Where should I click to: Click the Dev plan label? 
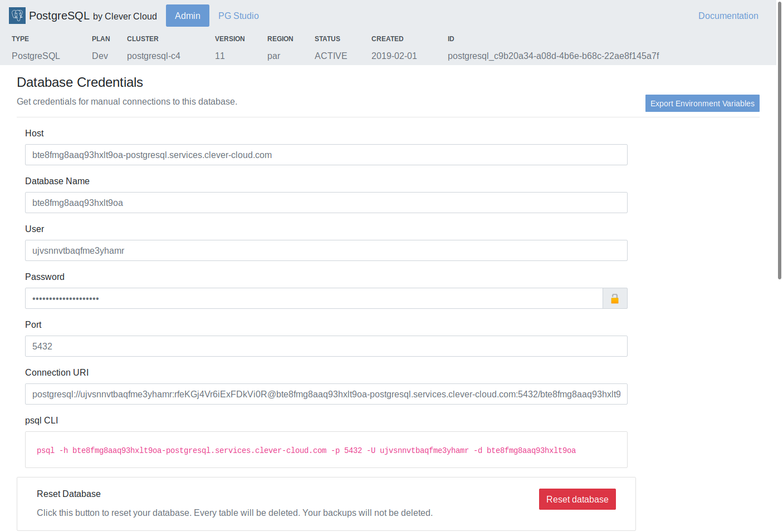pos(100,56)
